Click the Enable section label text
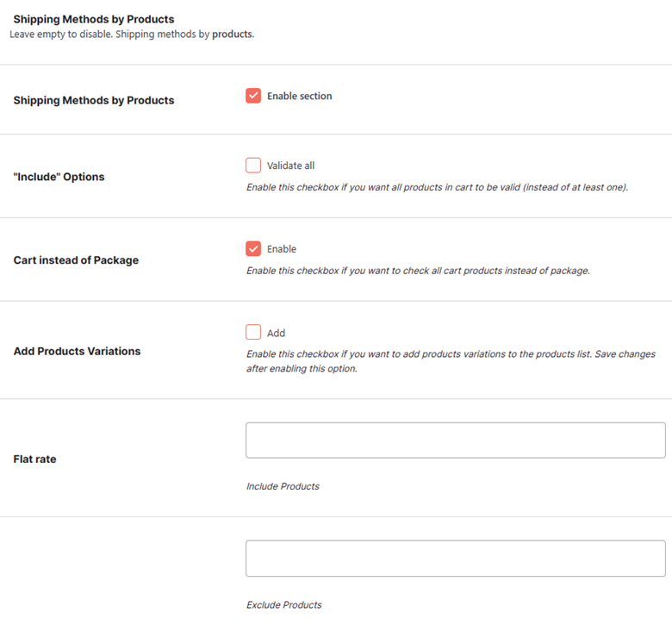The width and height of the screenshot is (672, 625). 300,96
